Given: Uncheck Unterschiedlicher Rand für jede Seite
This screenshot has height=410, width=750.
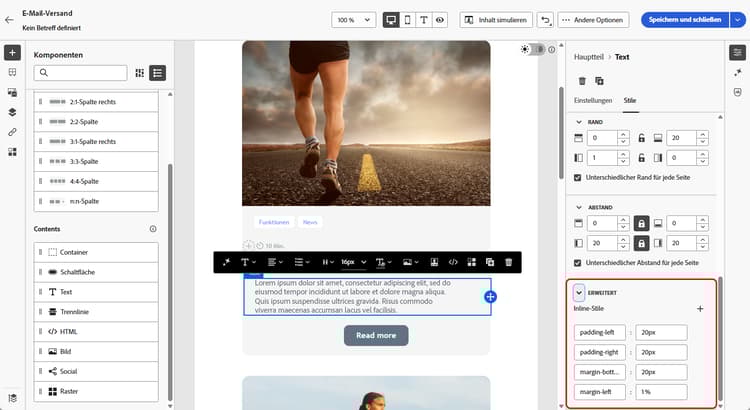Looking at the screenshot, I should click(x=578, y=177).
